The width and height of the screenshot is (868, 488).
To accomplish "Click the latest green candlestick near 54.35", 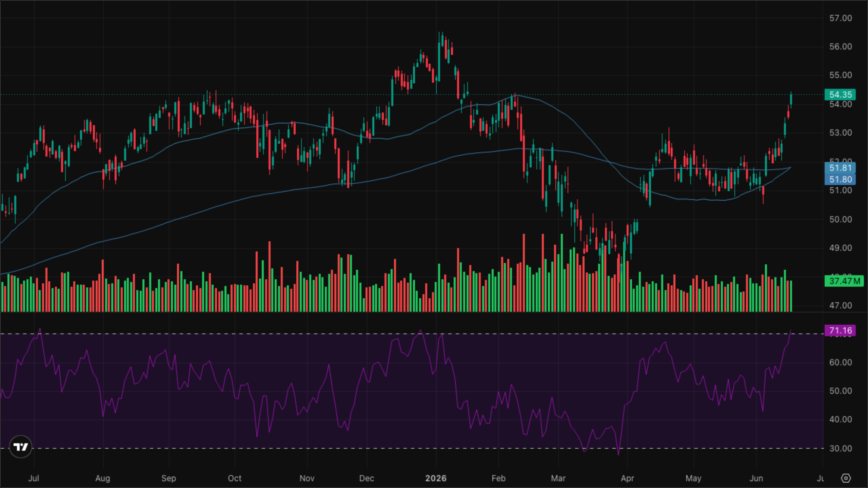I will click(791, 100).
